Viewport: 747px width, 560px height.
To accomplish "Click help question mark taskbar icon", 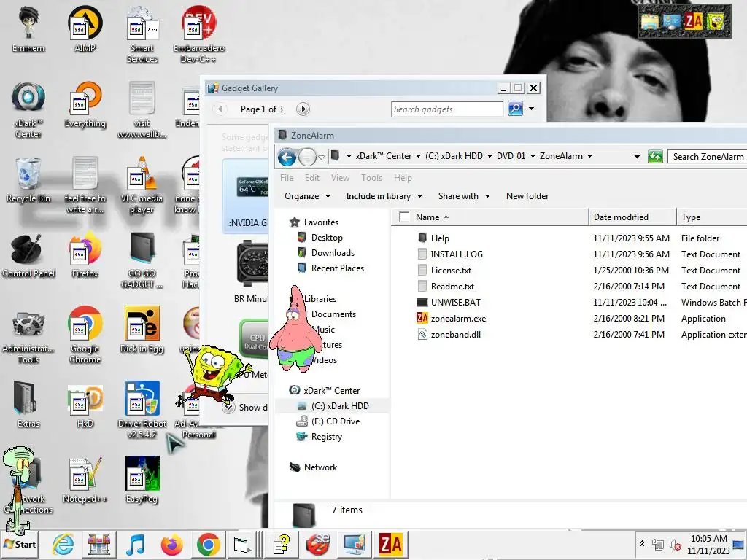I will [282, 544].
